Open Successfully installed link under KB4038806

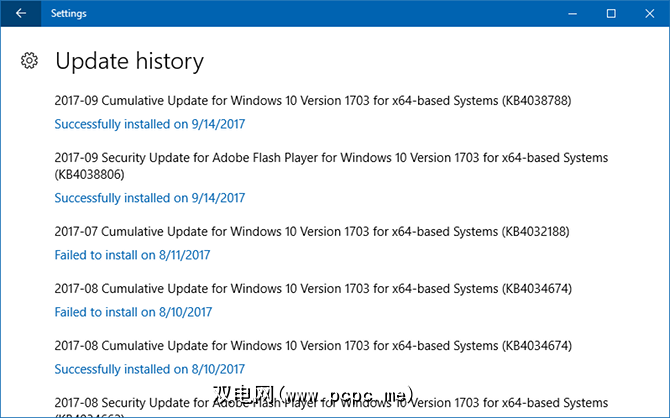(x=149, y=198)
